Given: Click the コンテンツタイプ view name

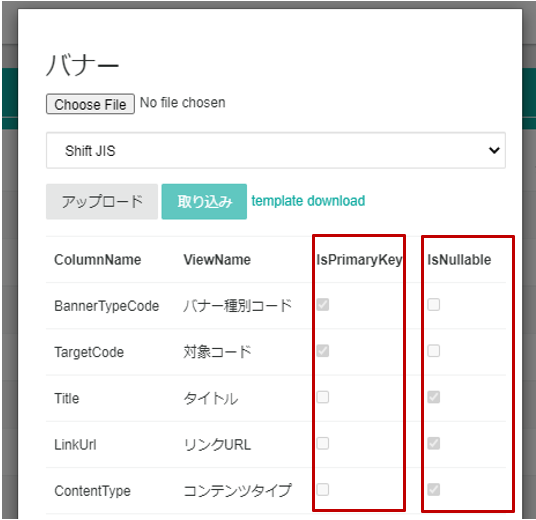Looking at the screenshot, I should pos(238,491).
